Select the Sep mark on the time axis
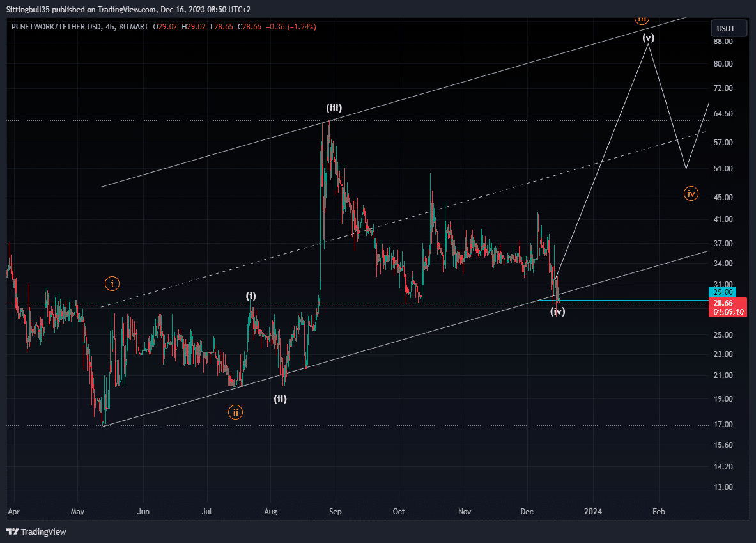 pyautogui.click(x=336, y=512)
